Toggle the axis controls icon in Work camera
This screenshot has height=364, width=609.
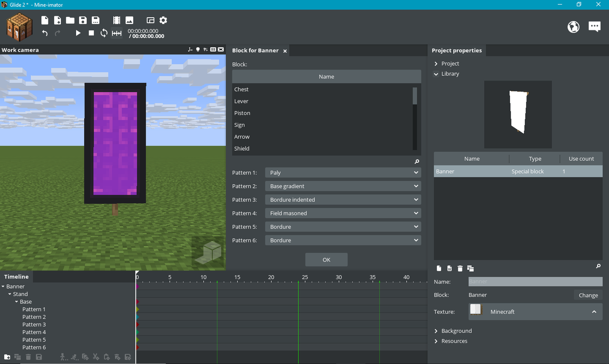(x=190, y=49)
